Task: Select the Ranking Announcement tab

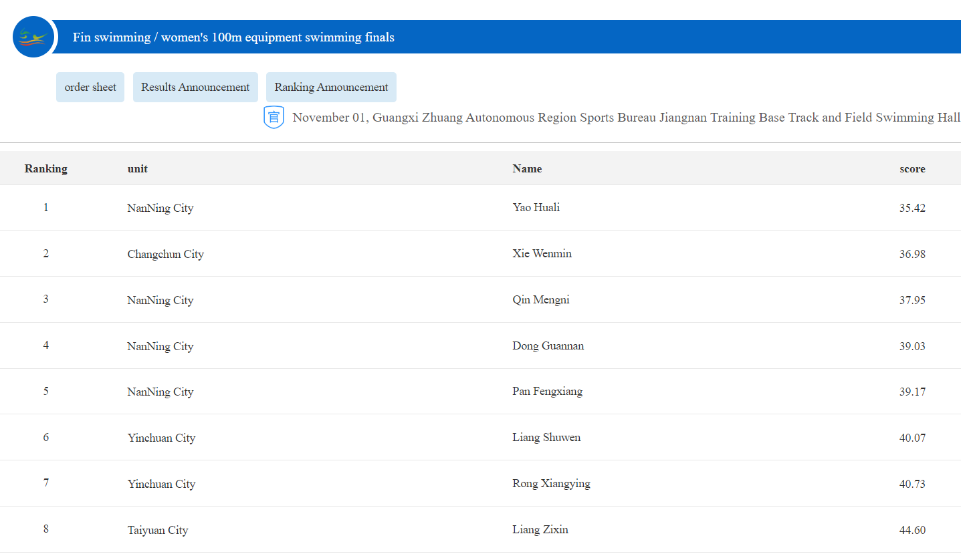Action: point(331,88)
